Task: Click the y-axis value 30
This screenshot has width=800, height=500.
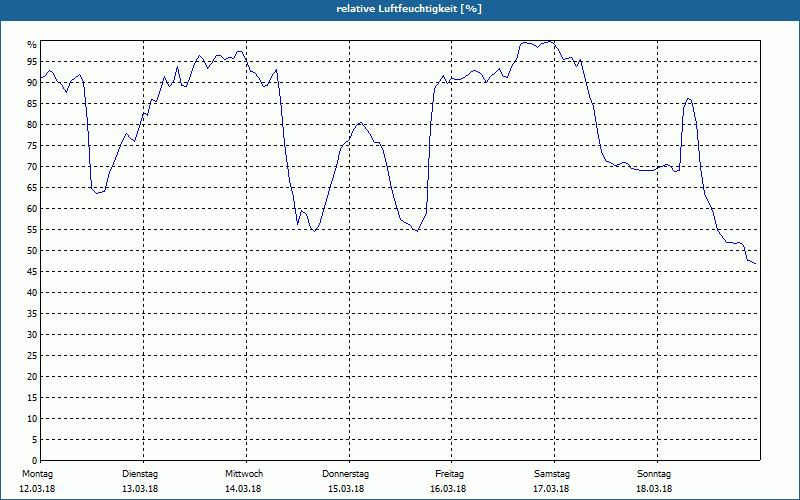Action: (x=32, y=335)
